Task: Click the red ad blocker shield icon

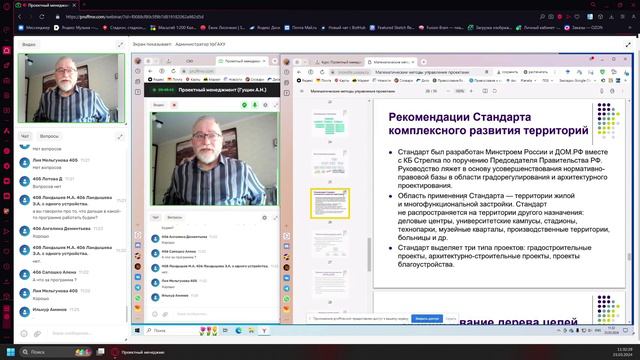Action: pos(560,17)
